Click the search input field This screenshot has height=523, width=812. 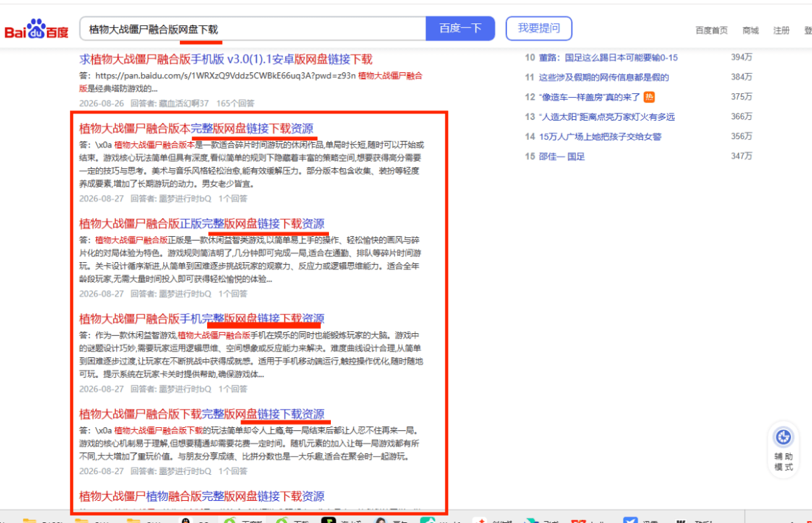pyautogui.click(x=253, y=29)
